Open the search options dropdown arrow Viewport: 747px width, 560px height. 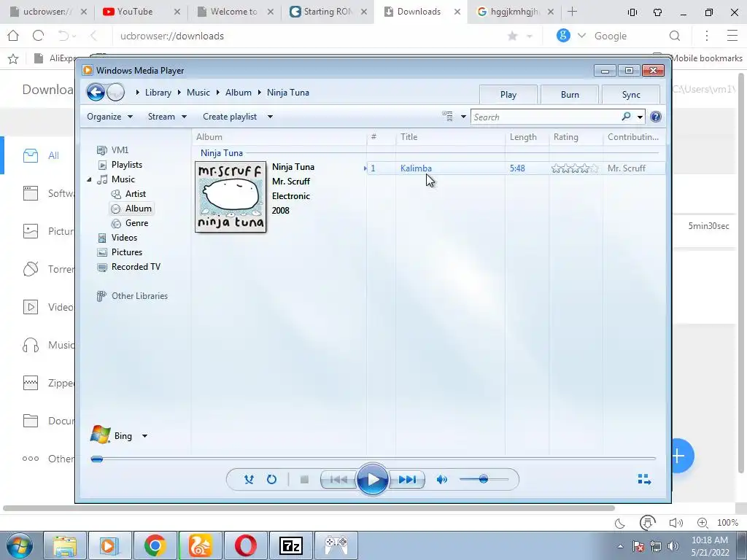(640, 117)
